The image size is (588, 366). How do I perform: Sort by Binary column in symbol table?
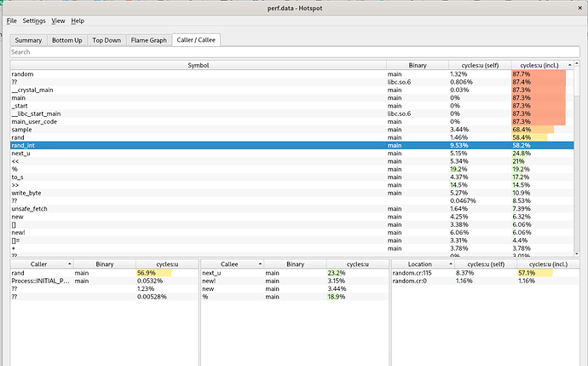tap(418, 65)
